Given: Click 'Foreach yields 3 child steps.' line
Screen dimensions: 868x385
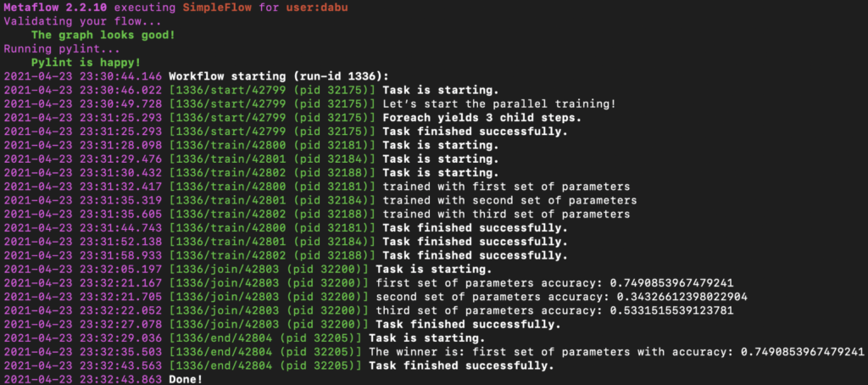Looking at the screenshot, I should pos(481,118).
